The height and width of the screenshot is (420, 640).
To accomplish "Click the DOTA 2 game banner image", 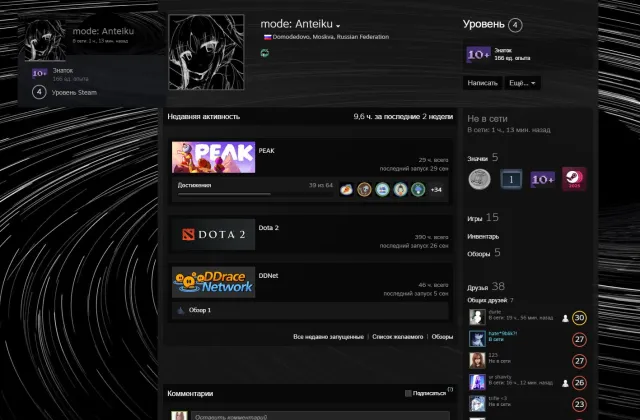I will click(x=213, y=234).
